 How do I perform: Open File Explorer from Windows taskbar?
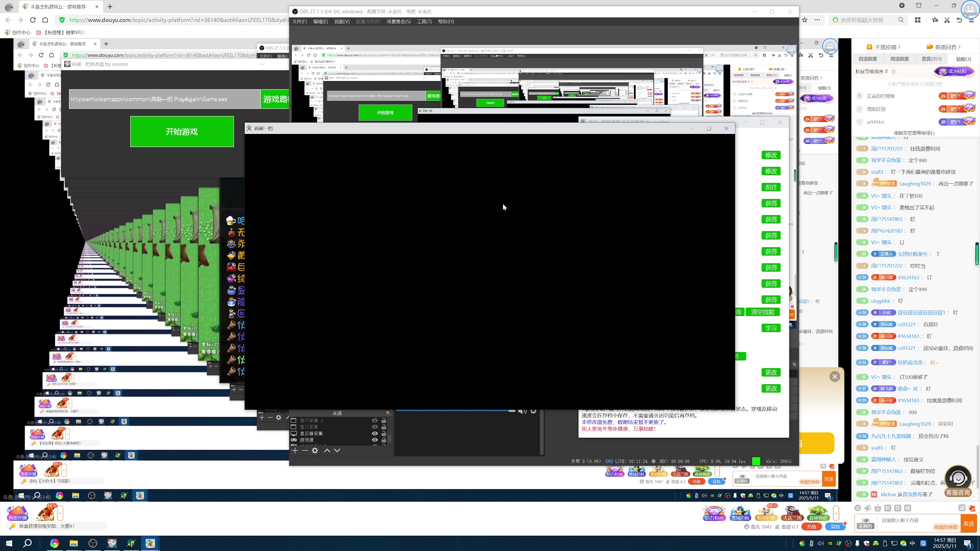click(73, 543)
